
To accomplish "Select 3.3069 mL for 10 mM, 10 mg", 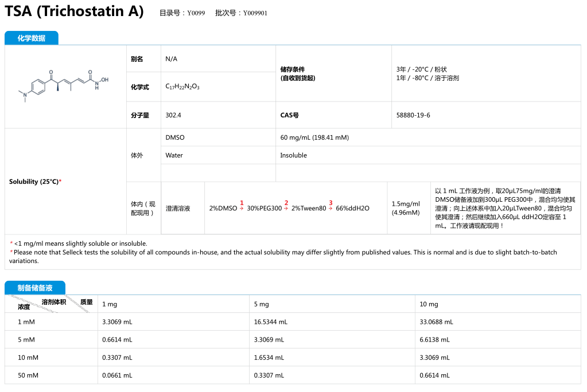I will [434, 358].
